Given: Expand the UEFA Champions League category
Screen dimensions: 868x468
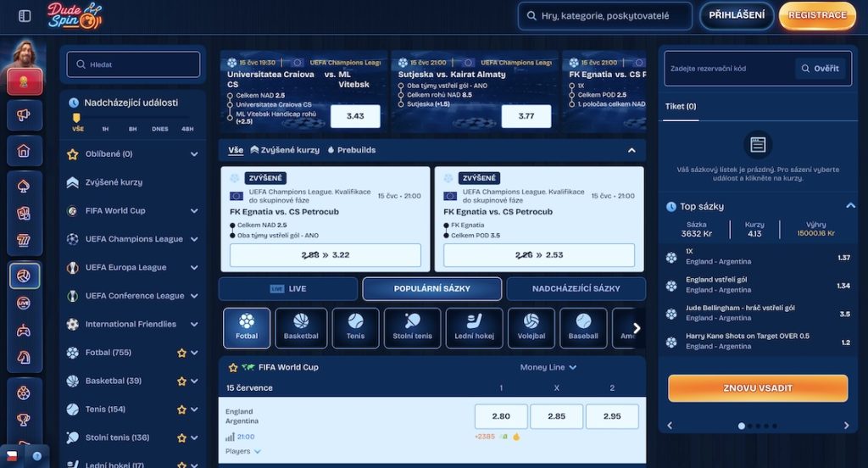Looking at the screenshot, I should [x=194, y=239].
